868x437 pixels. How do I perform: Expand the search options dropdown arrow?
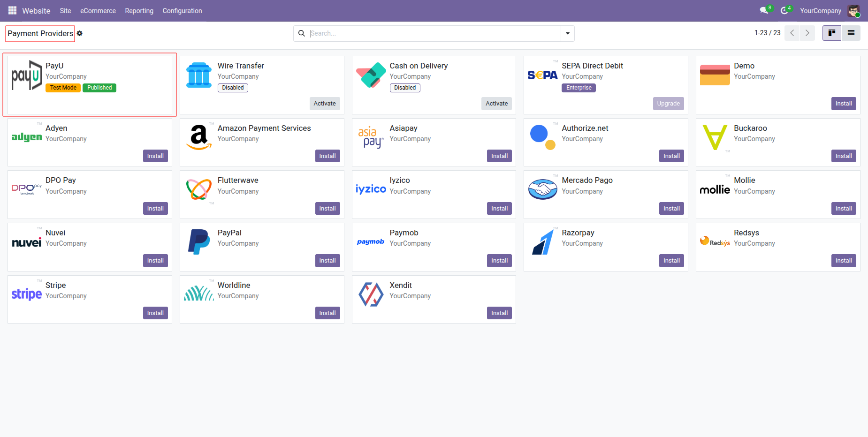click(568, 33)
